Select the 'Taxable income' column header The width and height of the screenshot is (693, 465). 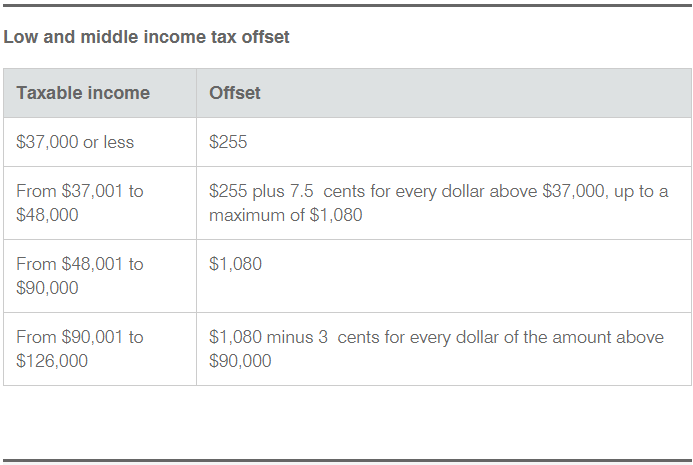83,93
